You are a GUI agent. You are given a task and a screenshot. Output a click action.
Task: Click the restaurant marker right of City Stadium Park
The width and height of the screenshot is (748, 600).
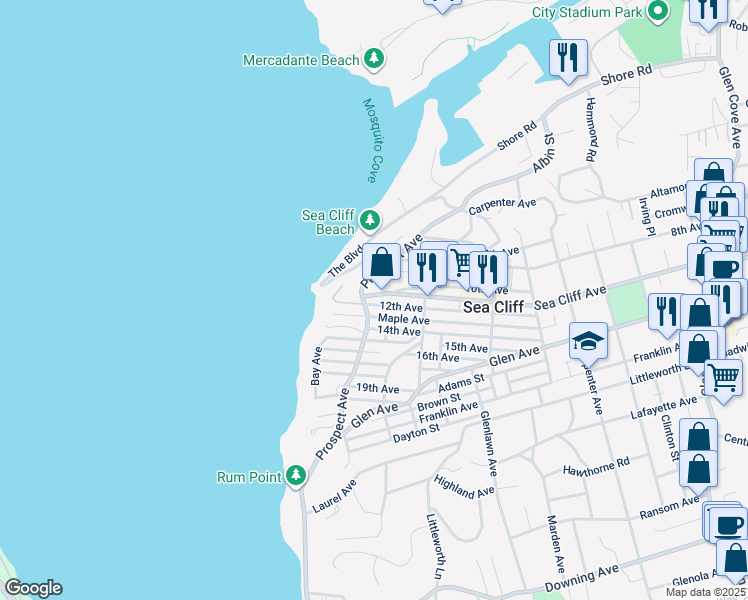(x=708, y=10)
